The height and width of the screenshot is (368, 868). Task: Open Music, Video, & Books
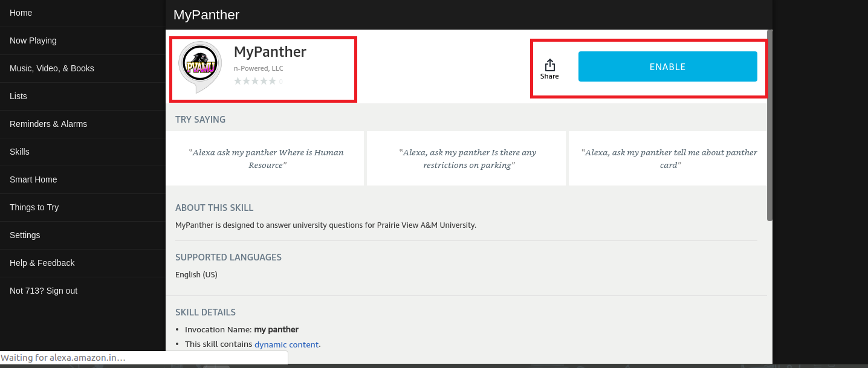[82, 68]
